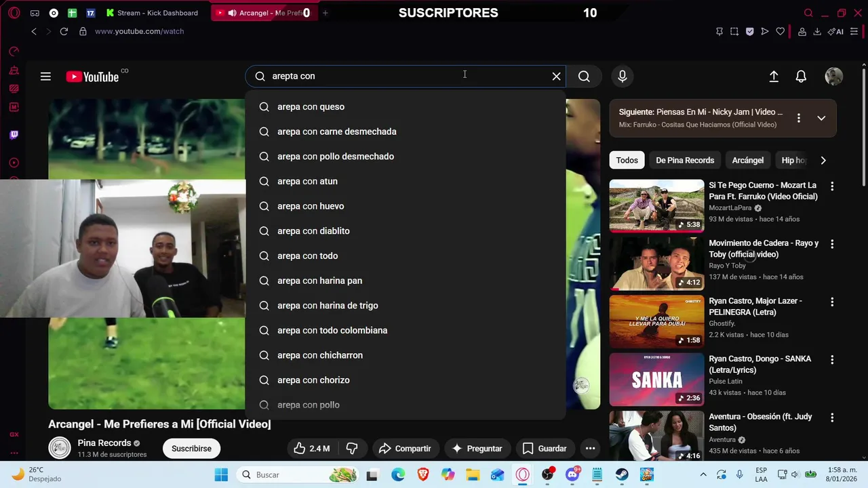Select suggestion "arepa con todo colombiana"

(x=406, y=330)
